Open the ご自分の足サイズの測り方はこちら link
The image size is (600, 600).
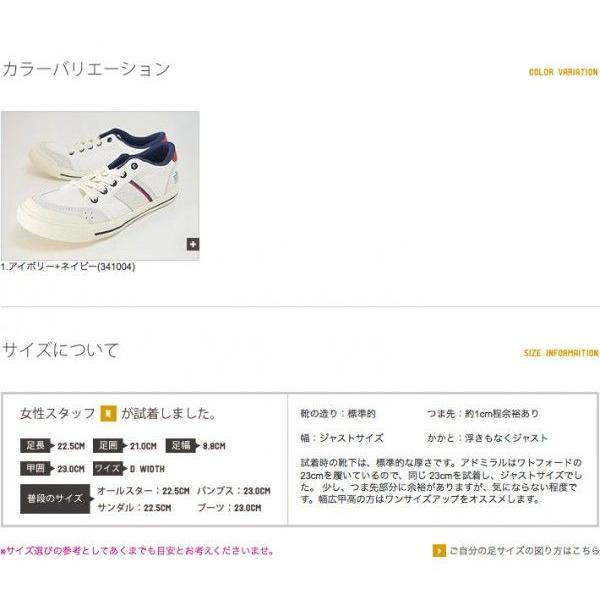(x=524, y=551)
